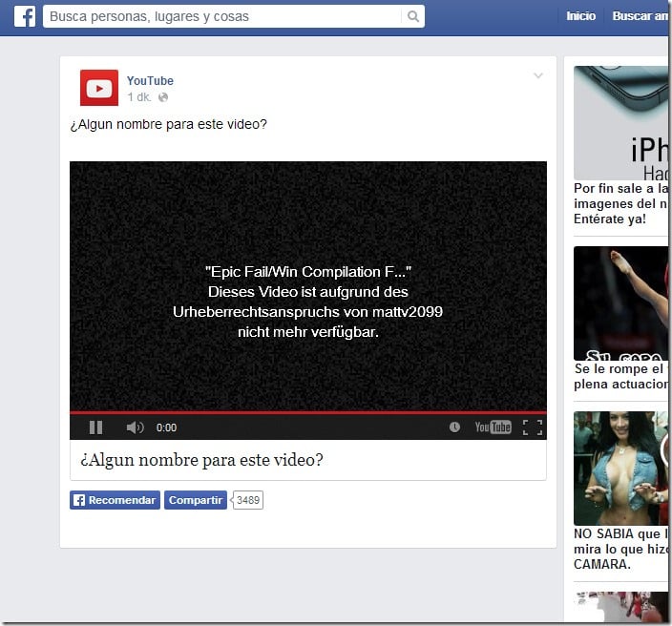Open the Se le rompe el ad text
The image size is (672, 626).
pos(620,376)
